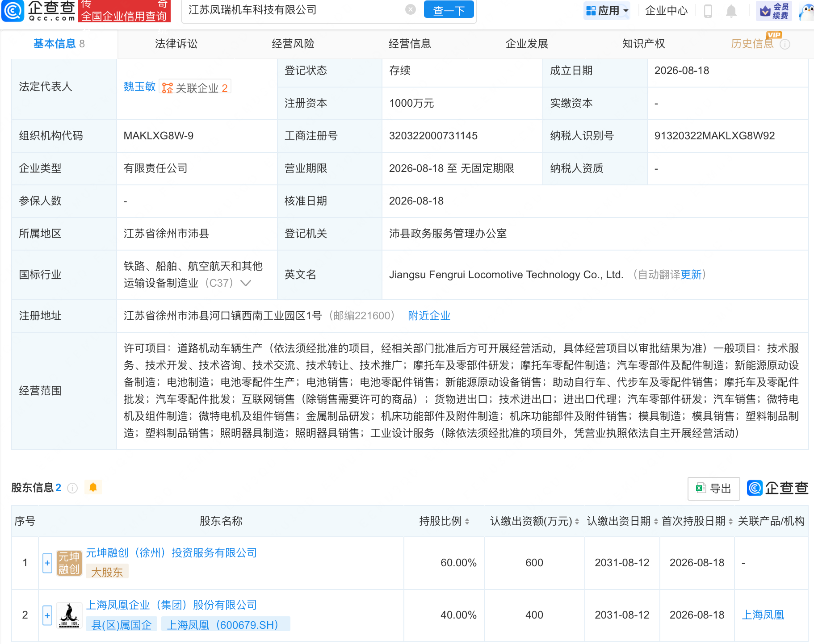814x644 pixels.
Task: Expand the 国标行业 industry chevron
Action: pyautogui.click(x=246, y=283)
